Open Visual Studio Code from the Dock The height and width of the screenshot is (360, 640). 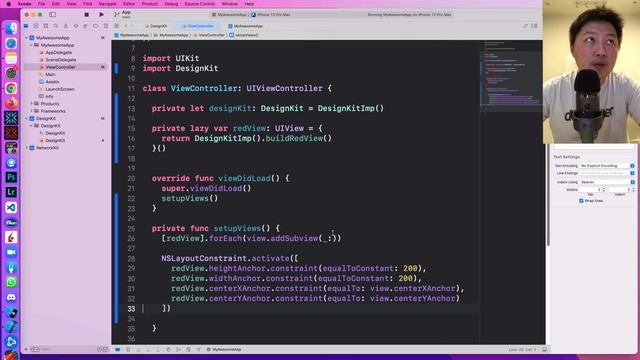(x=11, y=207)
